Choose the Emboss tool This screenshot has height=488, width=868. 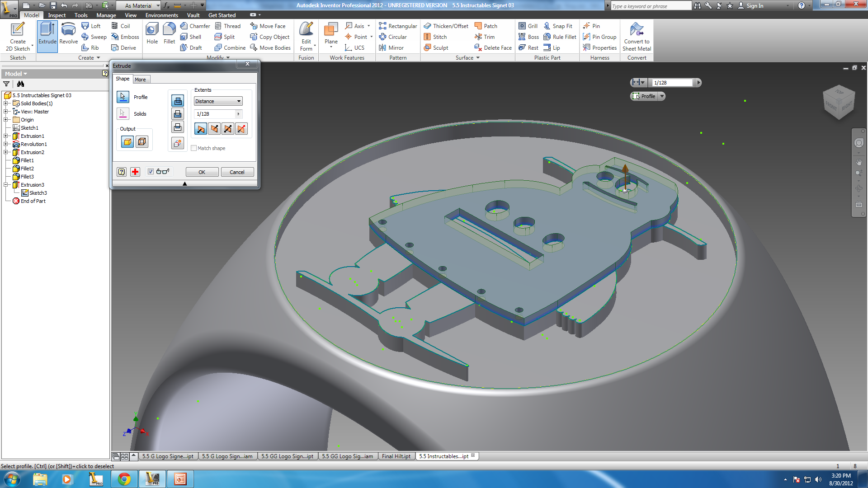125,37
